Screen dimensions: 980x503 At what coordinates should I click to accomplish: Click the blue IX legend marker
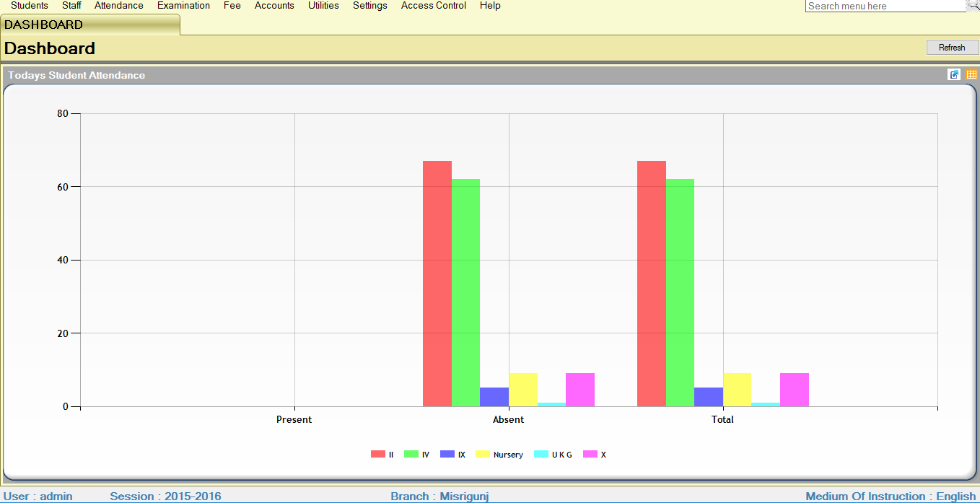447,455
